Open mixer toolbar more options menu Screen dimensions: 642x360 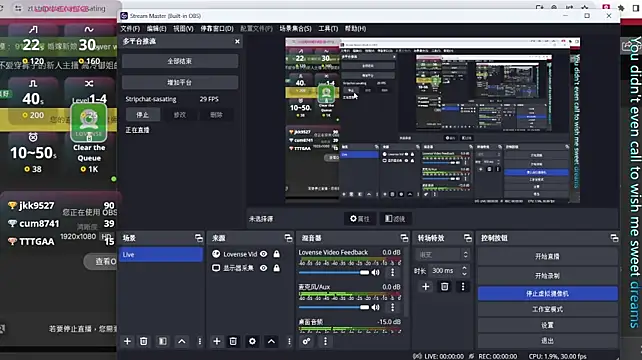point(326,341)
